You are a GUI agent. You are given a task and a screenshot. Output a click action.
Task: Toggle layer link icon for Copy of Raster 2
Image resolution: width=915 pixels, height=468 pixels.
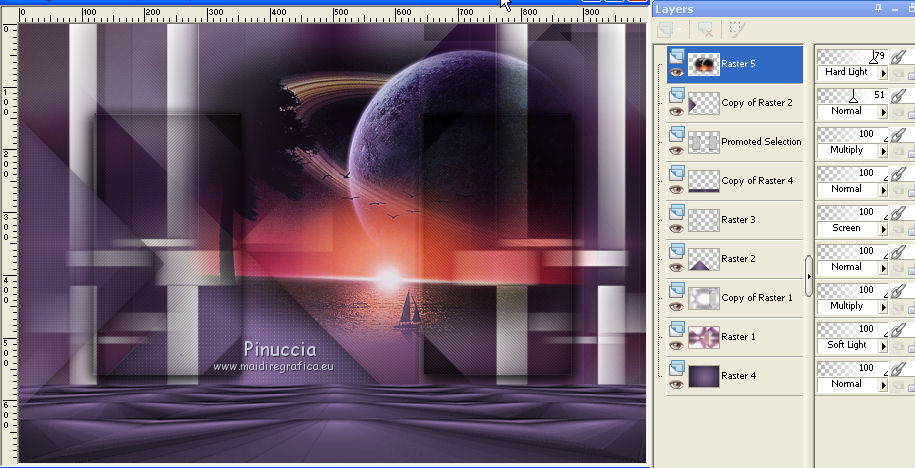pos(898,96)
